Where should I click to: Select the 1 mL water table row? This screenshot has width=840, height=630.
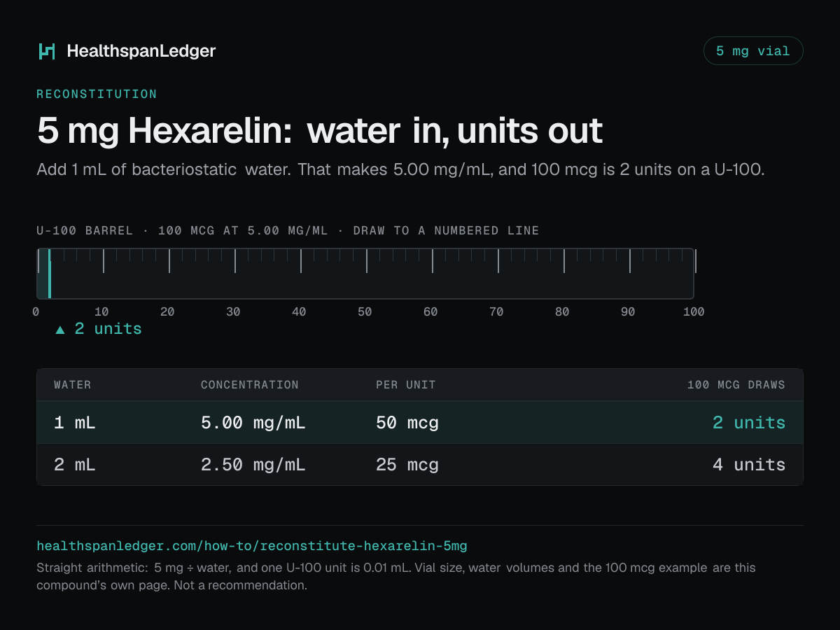(x=420, y=422)
